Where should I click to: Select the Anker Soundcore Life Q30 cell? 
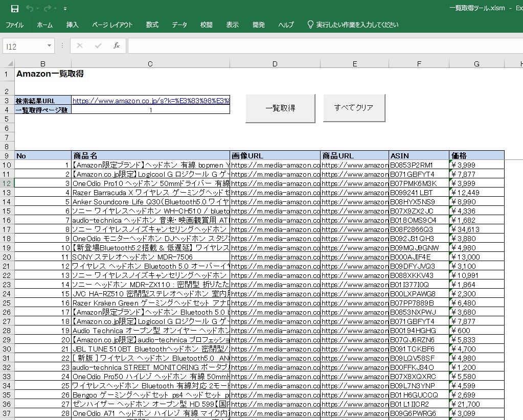(x=150, y=202)
